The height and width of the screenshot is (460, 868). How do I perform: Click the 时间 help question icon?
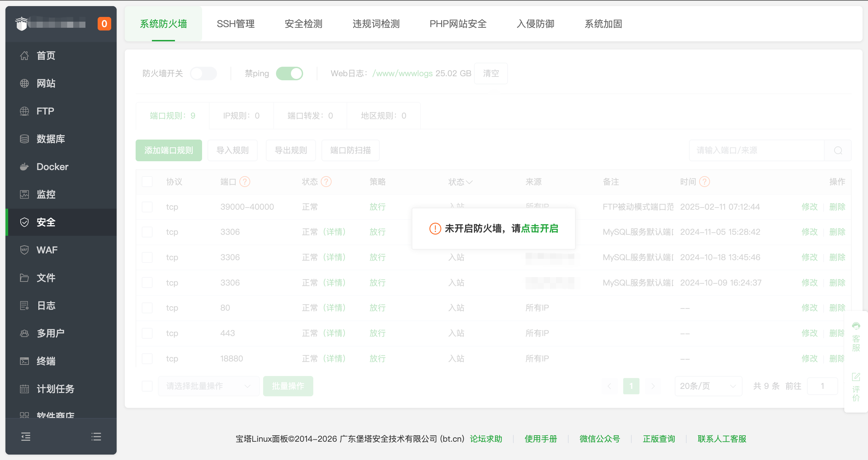[x=705, y=182]
